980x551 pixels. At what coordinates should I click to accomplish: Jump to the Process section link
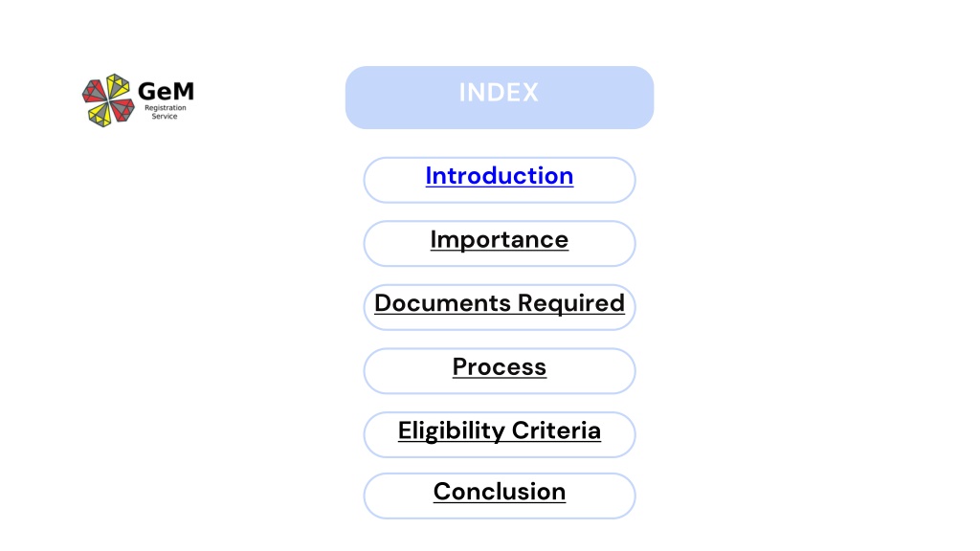click(x=500, y=366)
